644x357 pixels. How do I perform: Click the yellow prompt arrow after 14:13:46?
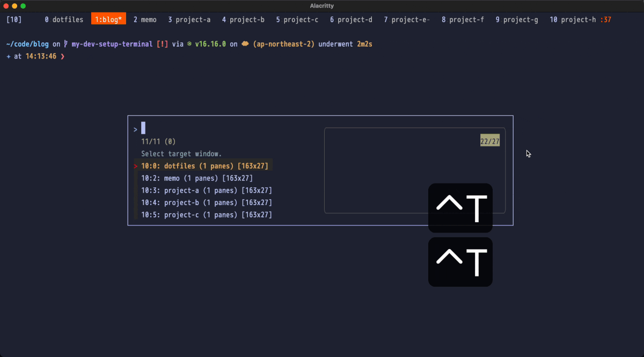point(64,56)
